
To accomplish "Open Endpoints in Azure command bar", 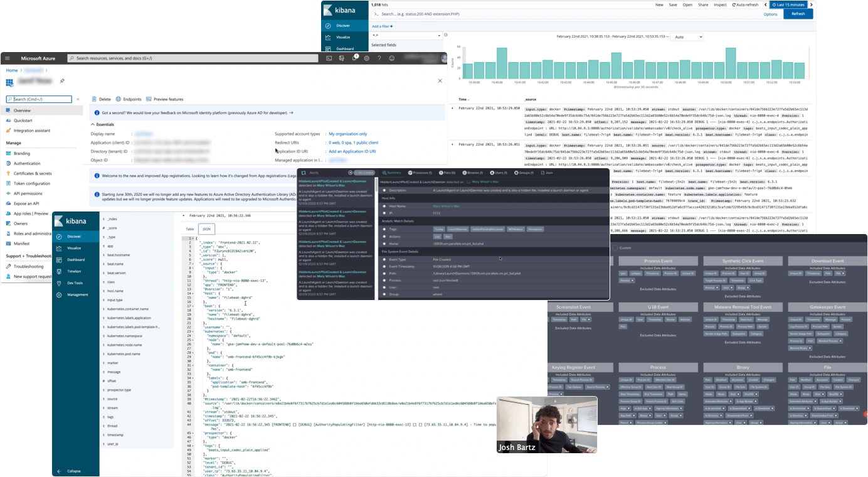I will (x=129, y=99).
